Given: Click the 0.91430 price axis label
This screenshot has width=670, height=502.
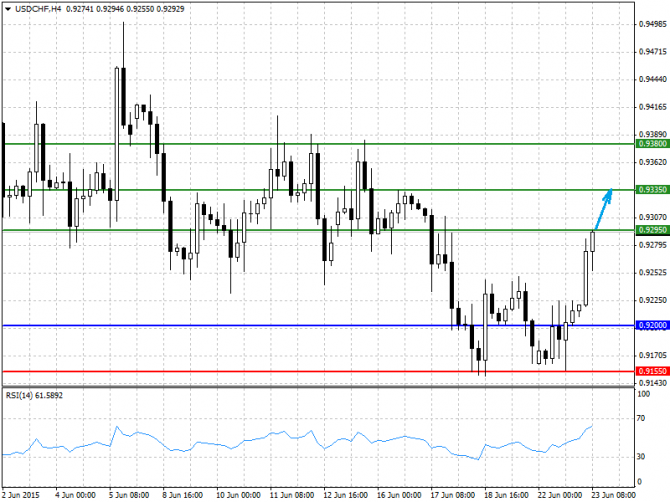Looking at the screenshot, I should (653, 383).
